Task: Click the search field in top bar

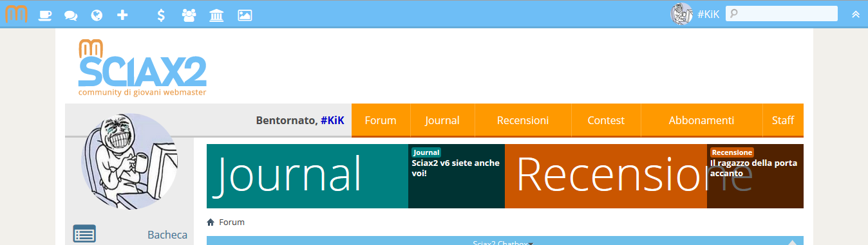Action: [x=782, y=14]
